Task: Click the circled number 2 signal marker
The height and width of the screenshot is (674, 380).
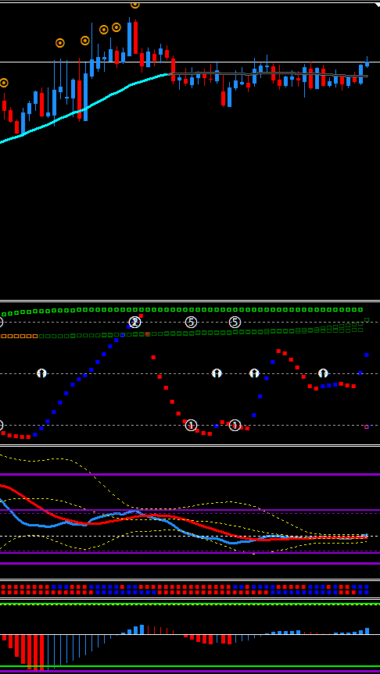Action: click(x=135, y=322)
